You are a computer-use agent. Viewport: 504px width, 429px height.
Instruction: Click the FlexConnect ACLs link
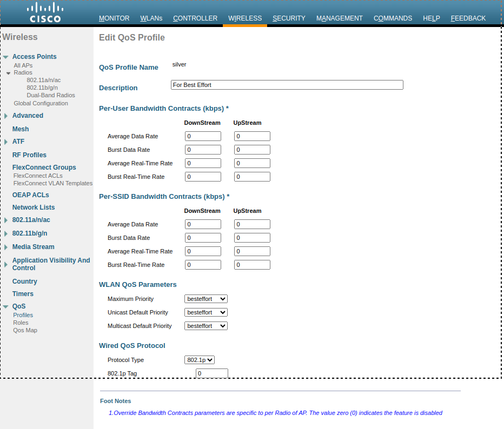point(38,175)
